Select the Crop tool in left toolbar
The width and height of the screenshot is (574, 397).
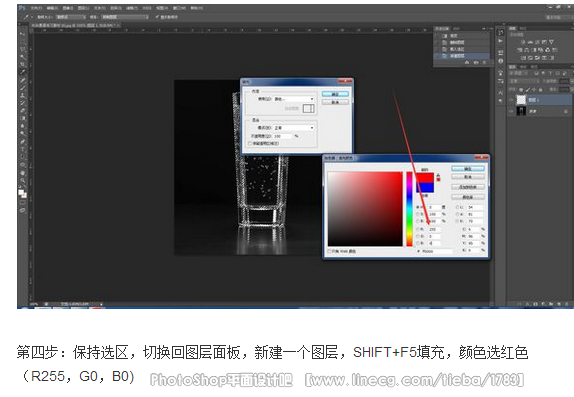(x=23, y=64)
